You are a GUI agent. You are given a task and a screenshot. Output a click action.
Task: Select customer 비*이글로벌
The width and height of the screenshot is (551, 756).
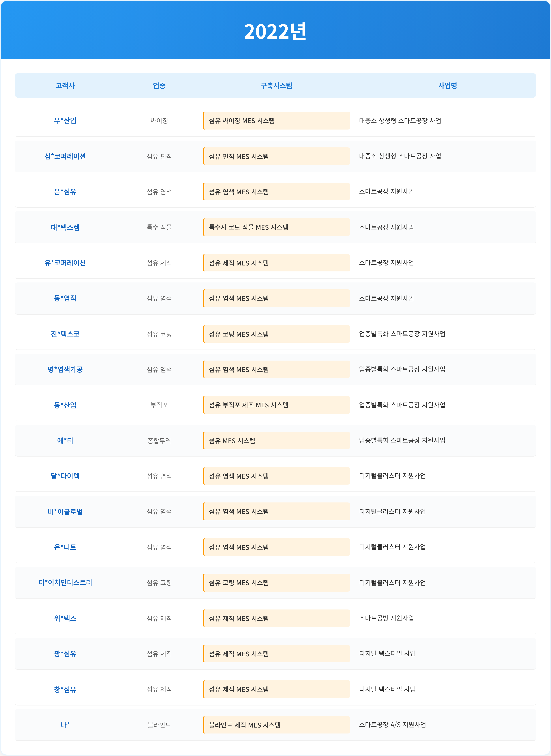(x=65, y=512)
